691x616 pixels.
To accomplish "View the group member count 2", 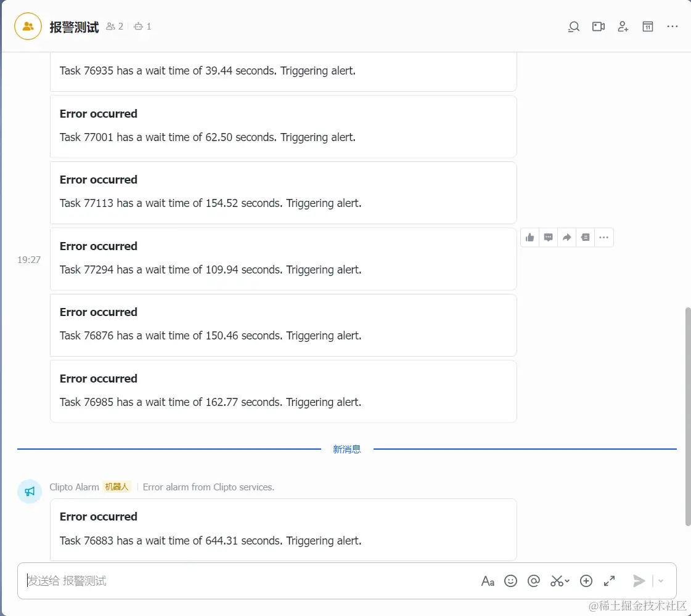I will 115,26.
